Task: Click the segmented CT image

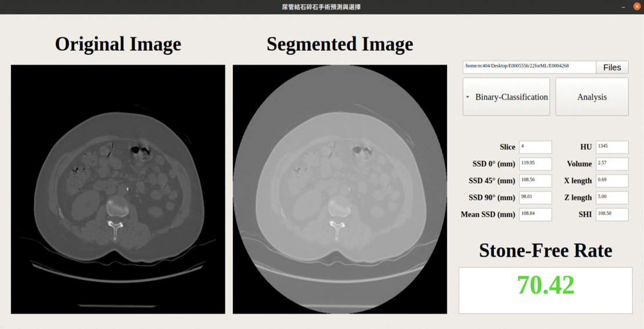Action: pos(340,189)
